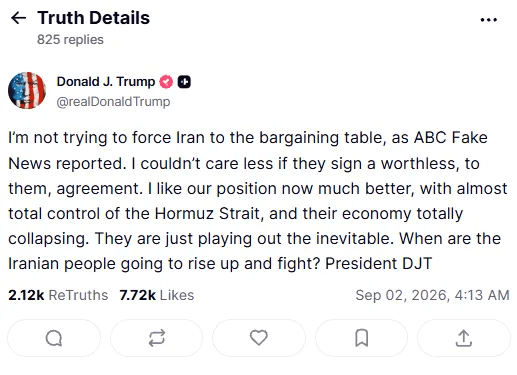Click "Hormuz Strait" in the post text
The image size is (517, 375).
point(207,214)
